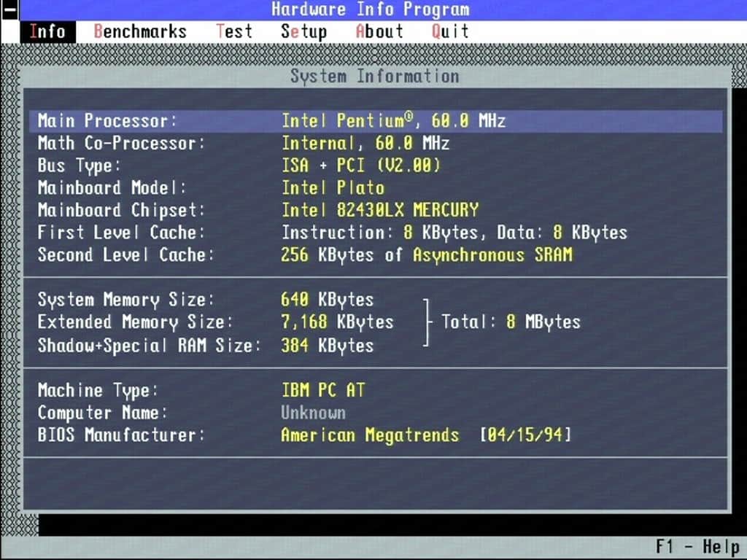Click the value Intel Pentium, 60.0 MHz
This screenshot has width=747, height=560.
tap(393, 121)
